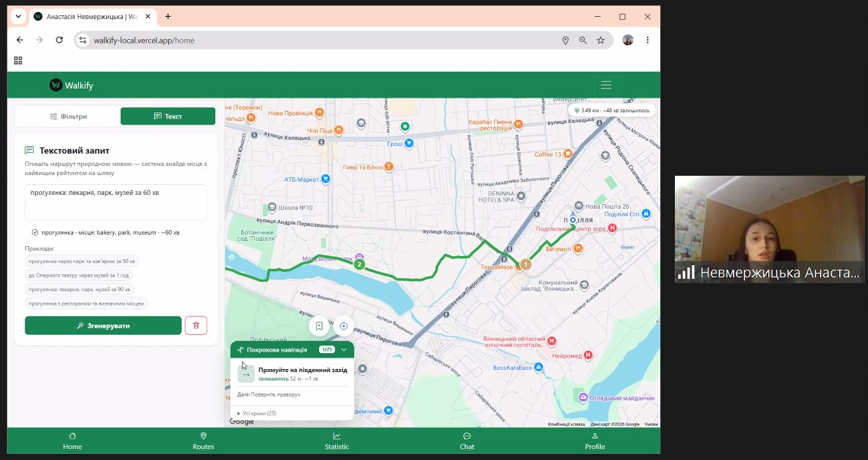This screenshot has width=868, height=460.
Task: Open the Chrome three-dot menu
Action: 647,40
